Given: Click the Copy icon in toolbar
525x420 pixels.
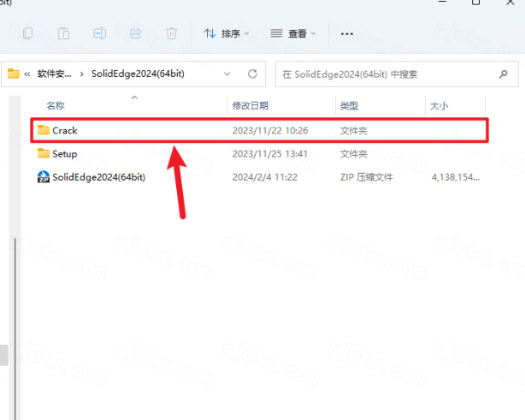Looking at the screenshot, I should [28, 33].
